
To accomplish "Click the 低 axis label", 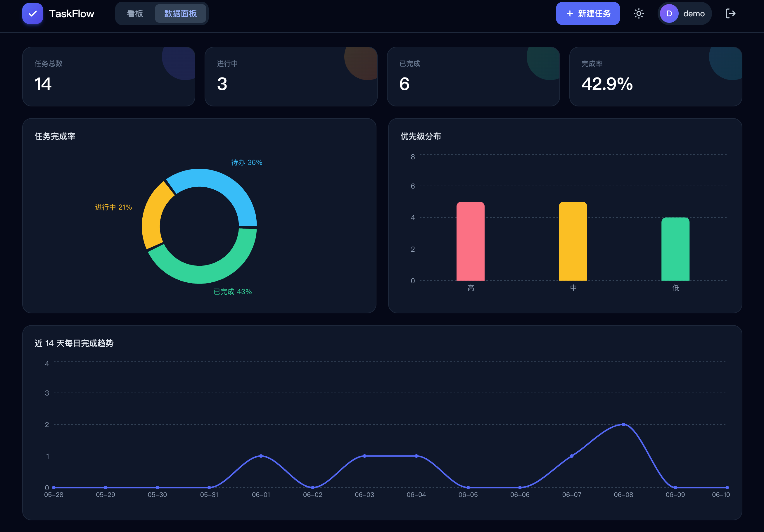I will point(675,288).
